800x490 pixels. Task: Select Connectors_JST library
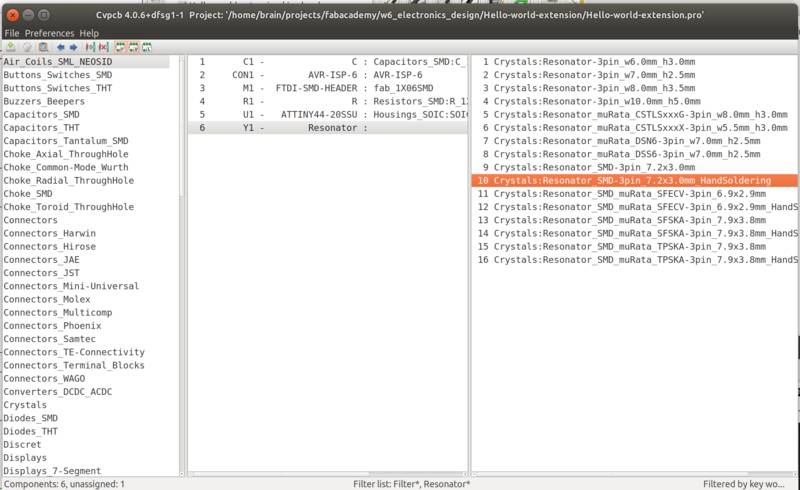click(x=41, y=273)
